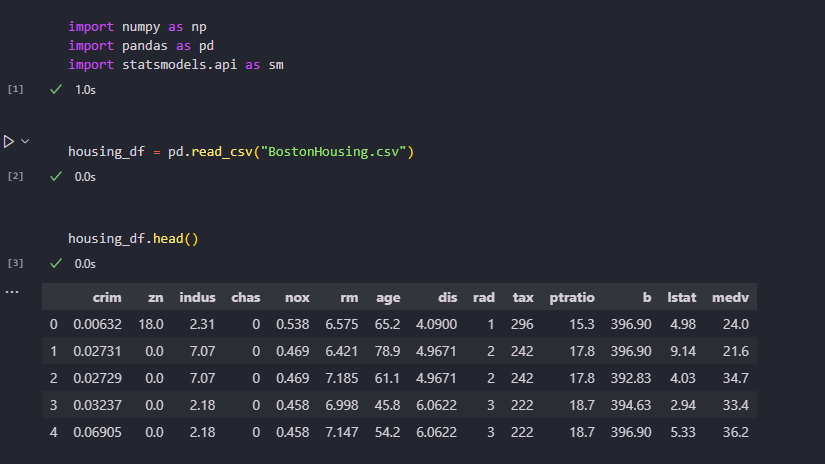825x464 pixels.
Task: Click the 'lstat' column header
Action: tap(681, 298)
